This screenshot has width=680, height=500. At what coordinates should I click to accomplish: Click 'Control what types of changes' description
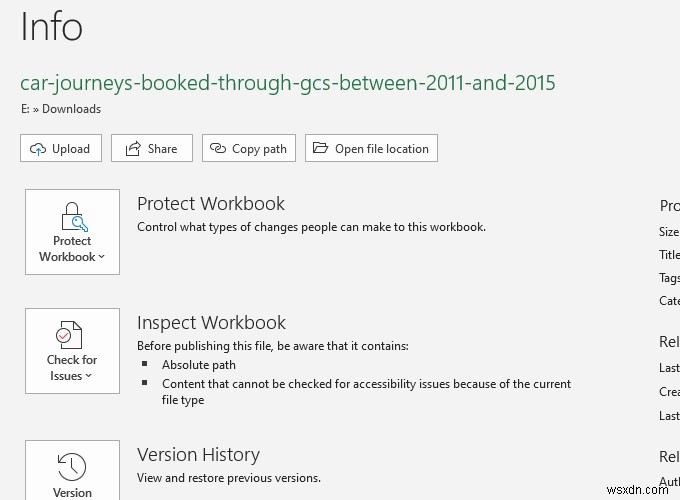tap(311, 227)
